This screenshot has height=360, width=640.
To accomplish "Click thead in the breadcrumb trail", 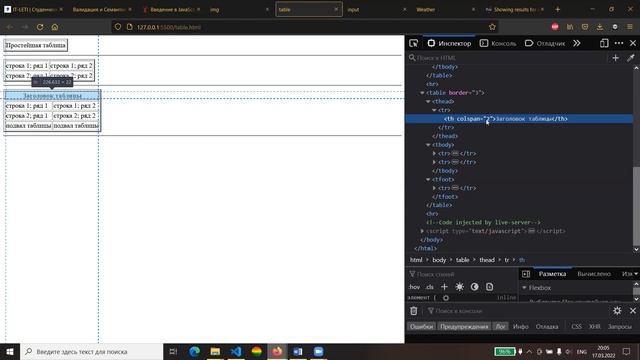I will [487, 260].
